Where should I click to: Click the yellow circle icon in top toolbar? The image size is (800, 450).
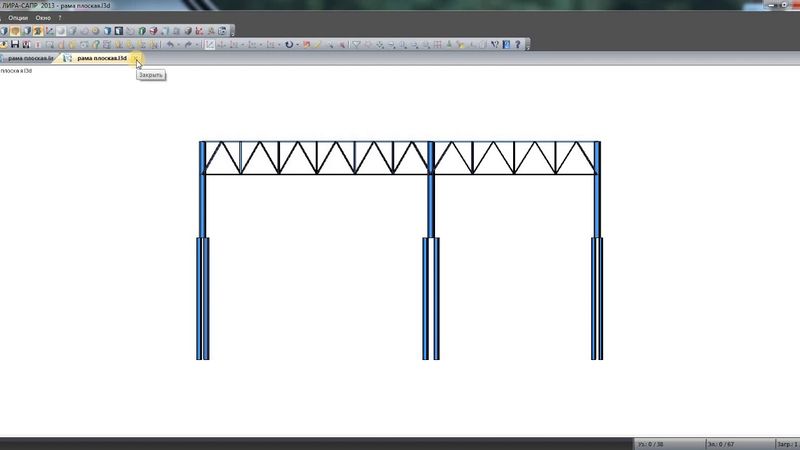pyautogui.click(x=95, y=31)
